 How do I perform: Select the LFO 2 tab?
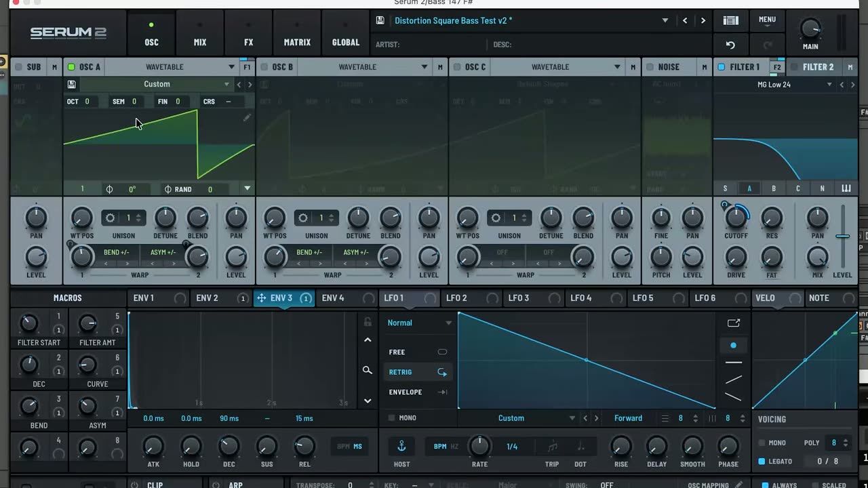click(471, 298)
